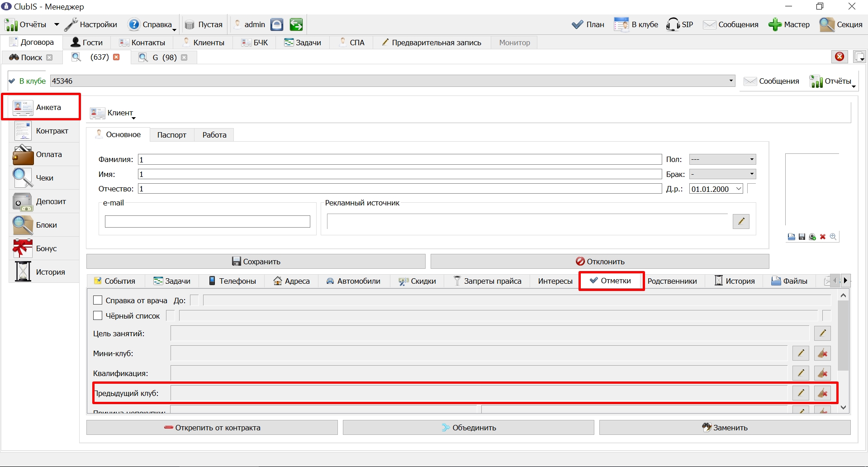
Task: Open the Депозит safe section
Action: (x=44, y=202)
